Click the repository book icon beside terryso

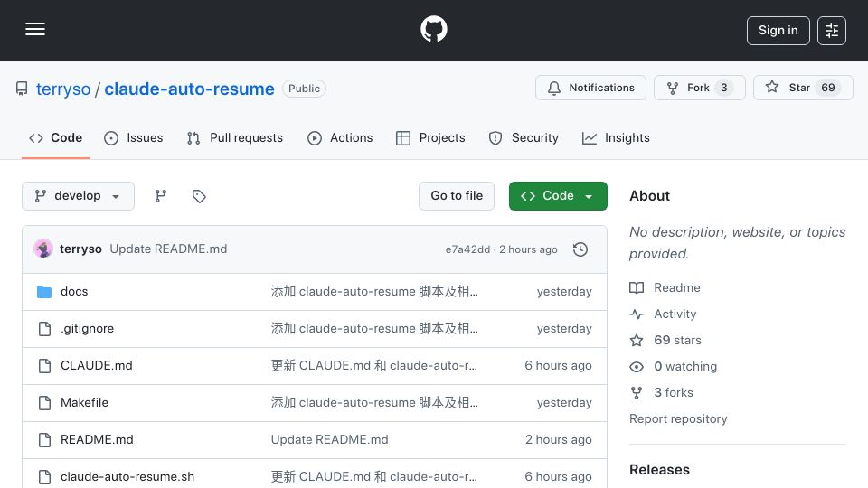pos(22,89)
